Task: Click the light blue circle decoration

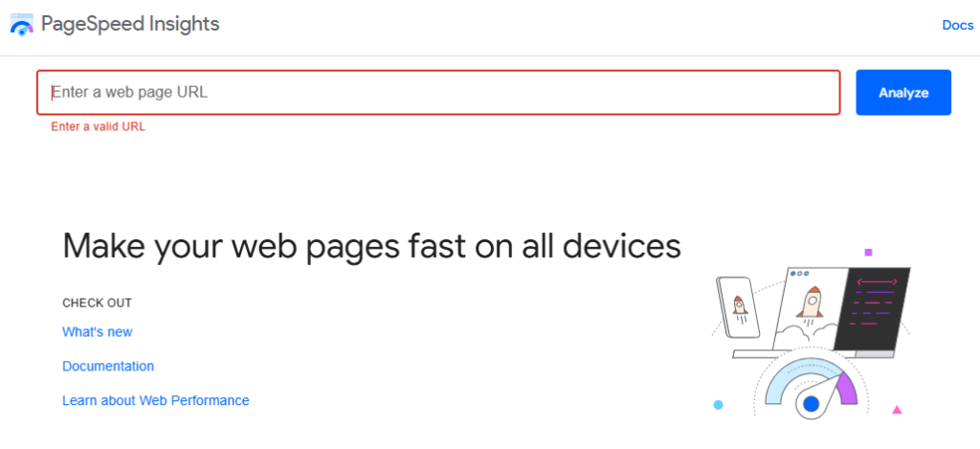Action: [x=718, y=405]
